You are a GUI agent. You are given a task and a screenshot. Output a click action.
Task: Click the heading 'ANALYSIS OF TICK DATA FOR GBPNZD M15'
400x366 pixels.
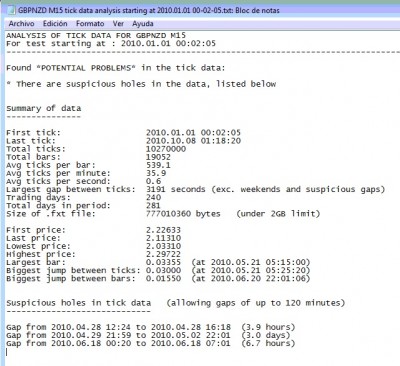coord(96,35)
